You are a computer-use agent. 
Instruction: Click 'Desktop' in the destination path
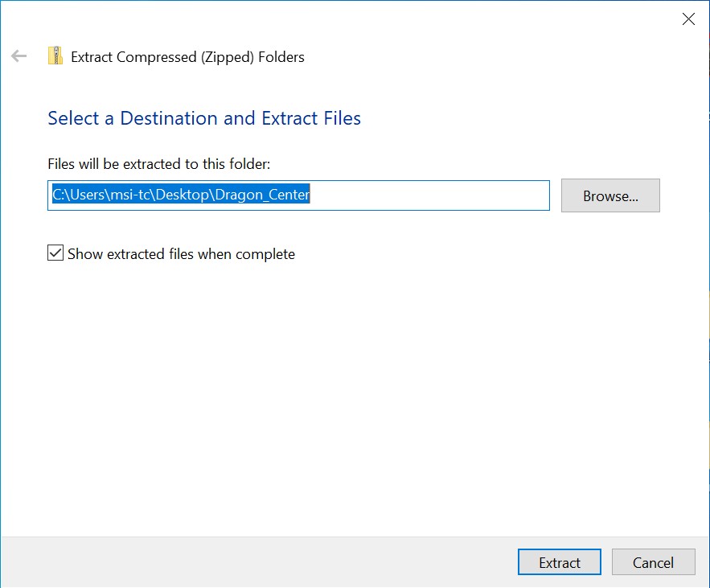click(x=182, y=195)
